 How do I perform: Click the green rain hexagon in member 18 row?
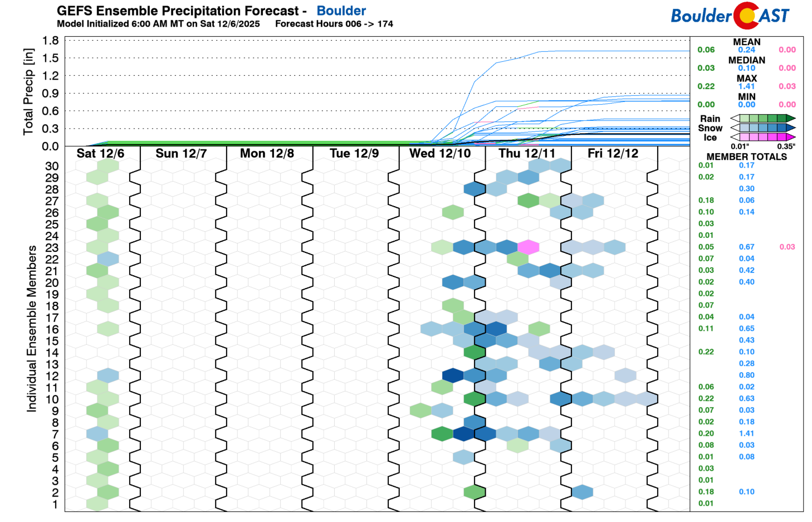tap(453, 305)
